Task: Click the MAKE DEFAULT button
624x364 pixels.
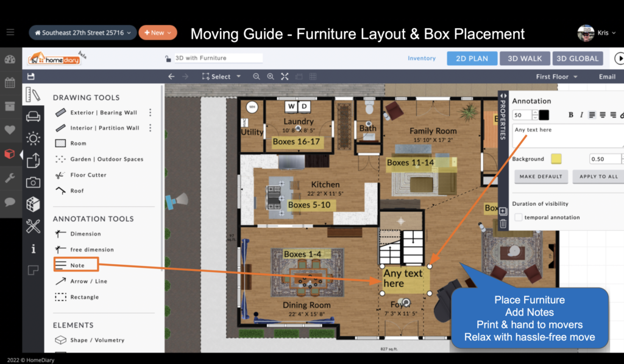Action: [x=541, y=177]
